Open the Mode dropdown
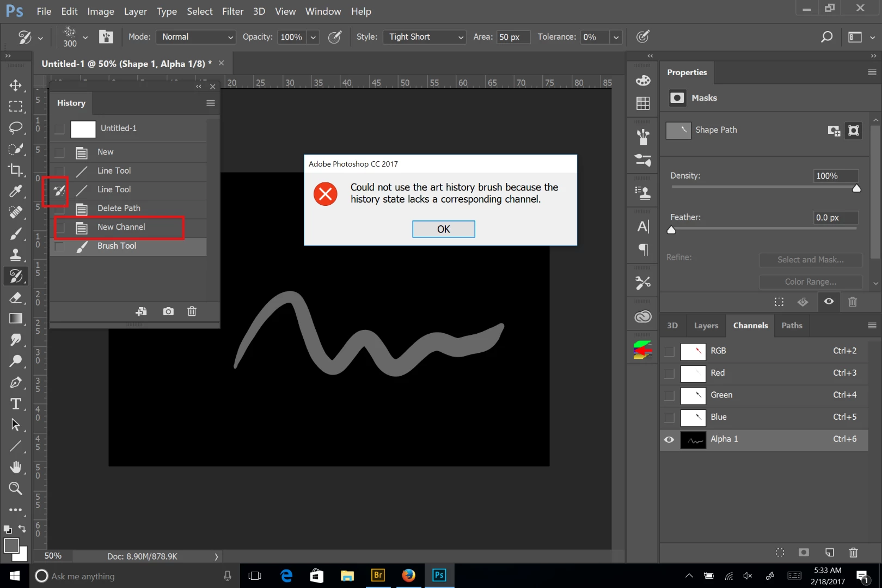Image resolution: width=882 pixels, height=588 pixels. [x=195, y=37]
